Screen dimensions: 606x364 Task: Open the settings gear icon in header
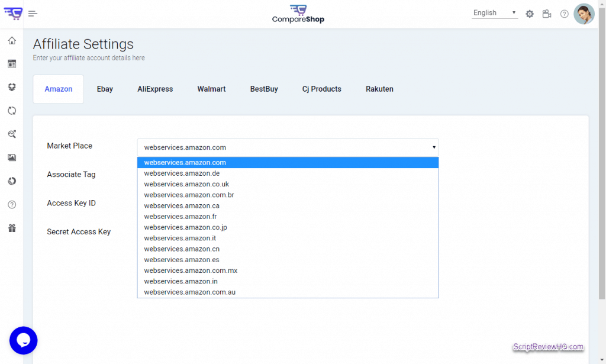(530, 14)
